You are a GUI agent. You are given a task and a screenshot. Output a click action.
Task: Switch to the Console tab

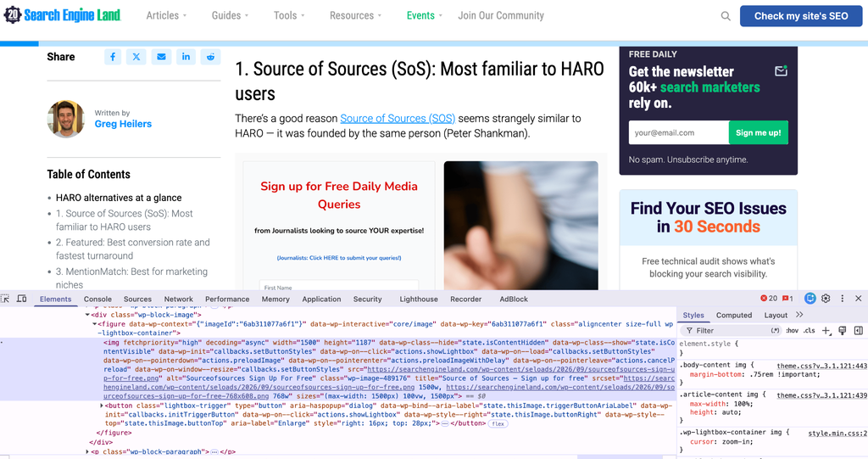tap(97, 299)
